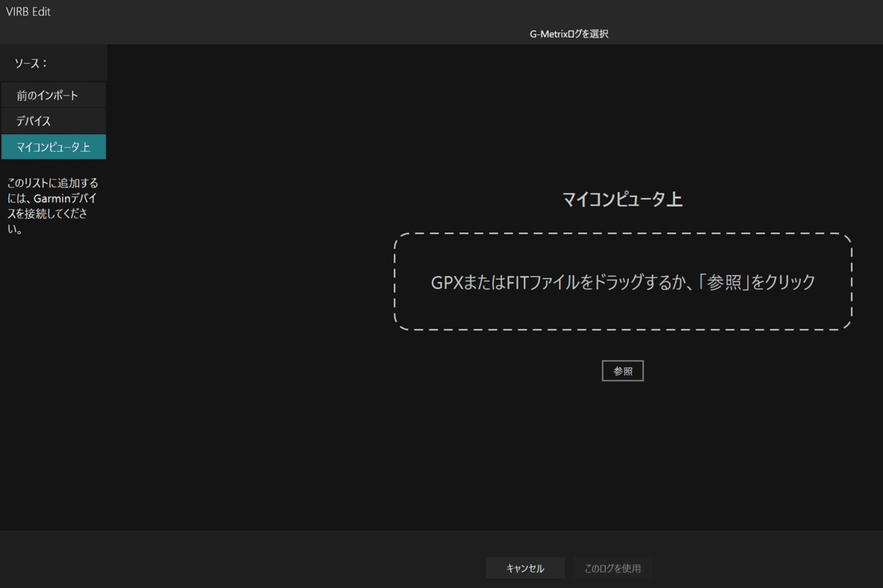Select the 前のインポート source

(54, 96)
